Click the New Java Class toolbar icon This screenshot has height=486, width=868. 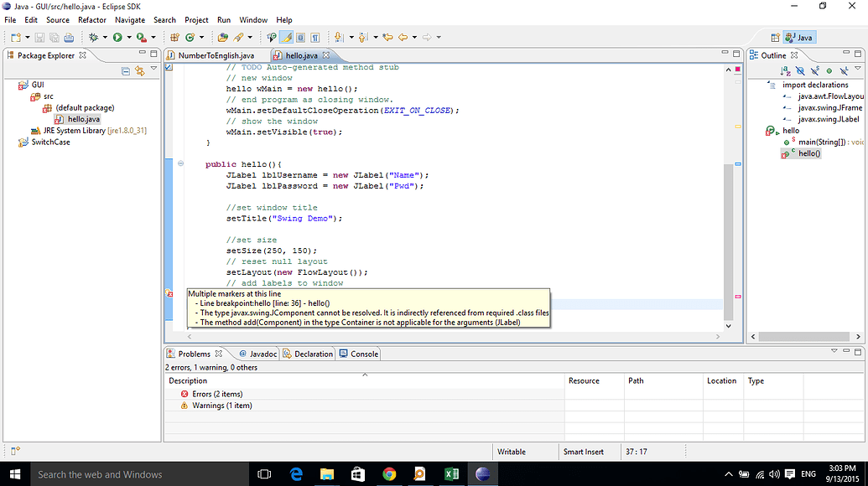point(190,37)
